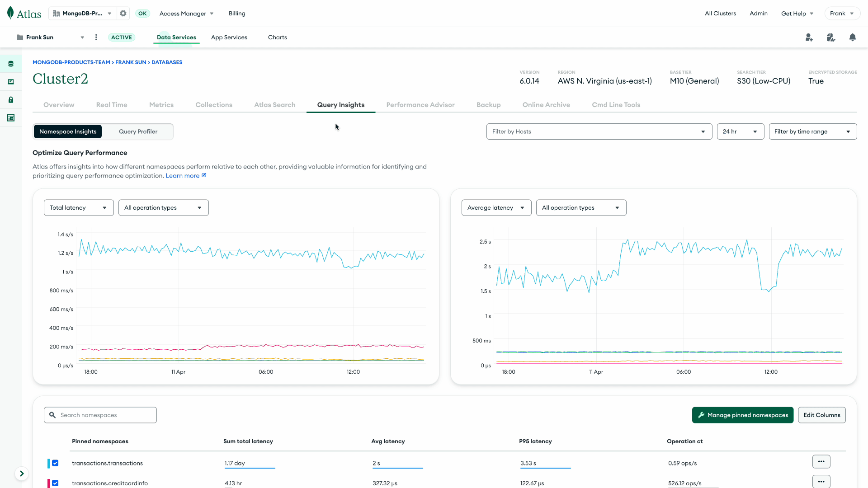Click the left sidebar metrics icon
868x488 pixels.
pos(11,118)
